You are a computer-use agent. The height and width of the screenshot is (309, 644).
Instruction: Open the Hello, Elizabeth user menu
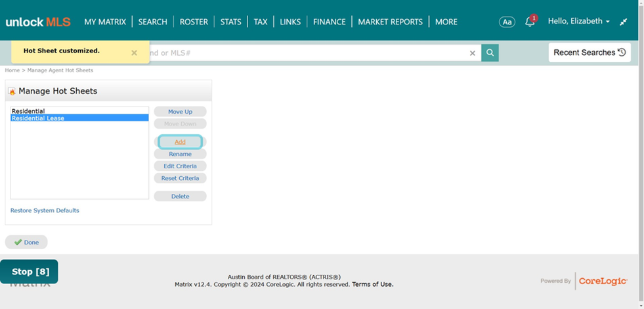click(x=579, y=21)
